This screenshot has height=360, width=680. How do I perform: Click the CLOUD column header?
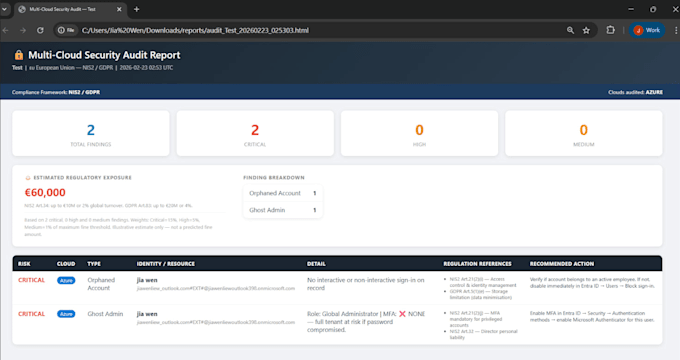click(x=66, y=264)
